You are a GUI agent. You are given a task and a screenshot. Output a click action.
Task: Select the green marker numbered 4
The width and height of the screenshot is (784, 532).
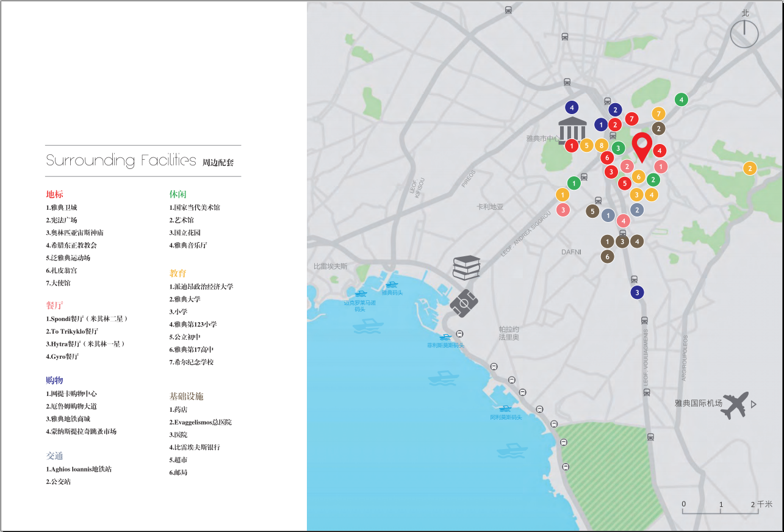pyautogui.click(x=682, y=99)
